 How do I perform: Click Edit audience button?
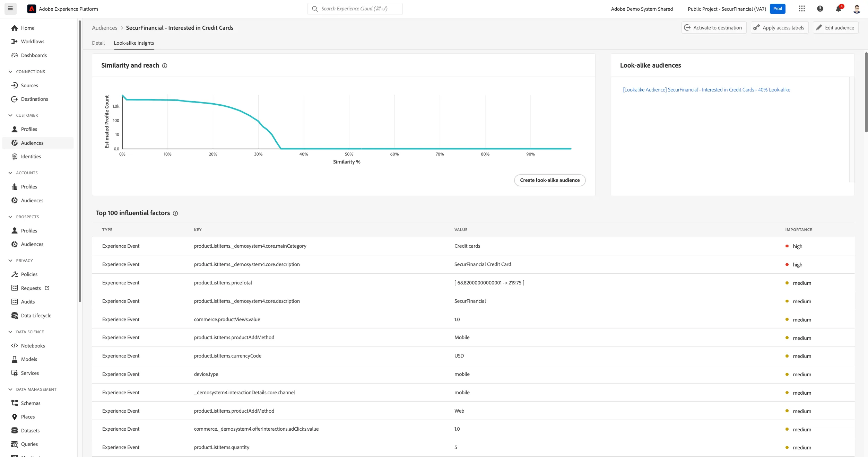[x=835, y=28]
